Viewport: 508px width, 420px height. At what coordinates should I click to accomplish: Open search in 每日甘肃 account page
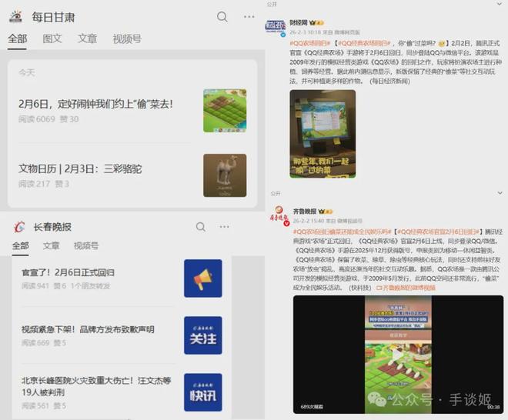222,17
